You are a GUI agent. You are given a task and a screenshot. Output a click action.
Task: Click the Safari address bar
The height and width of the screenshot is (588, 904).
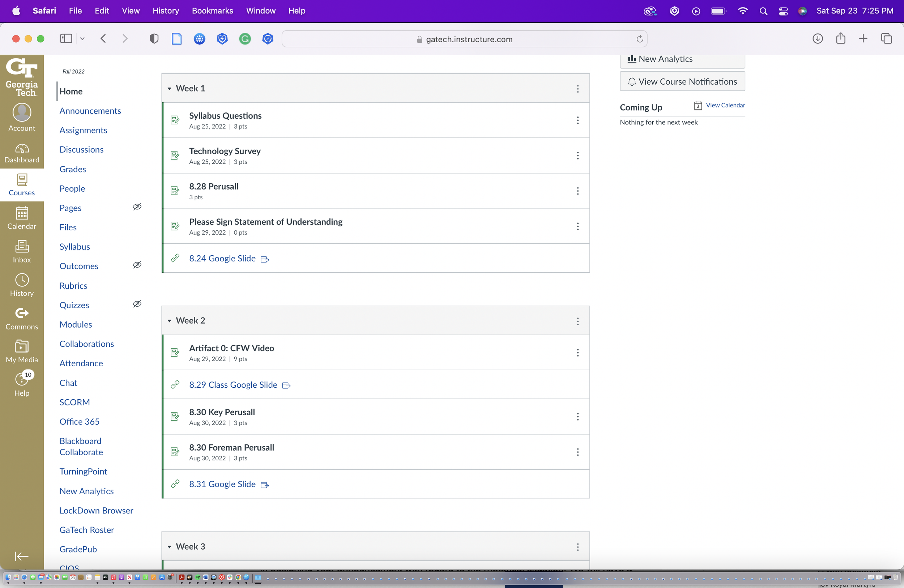(464, 39)
